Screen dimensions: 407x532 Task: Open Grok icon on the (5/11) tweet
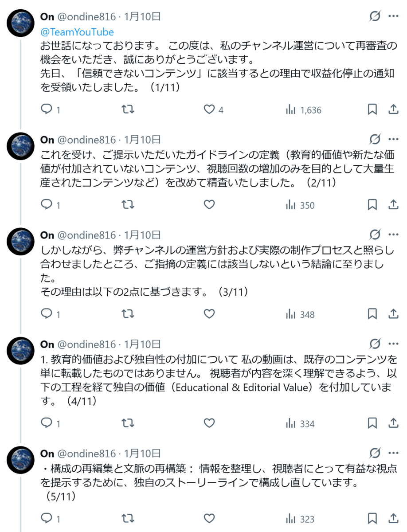[x=375, y=454]
